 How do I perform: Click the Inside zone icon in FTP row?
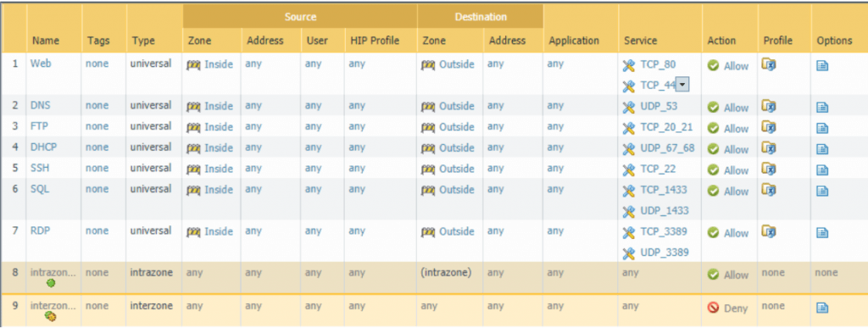(x=194, y=128)
